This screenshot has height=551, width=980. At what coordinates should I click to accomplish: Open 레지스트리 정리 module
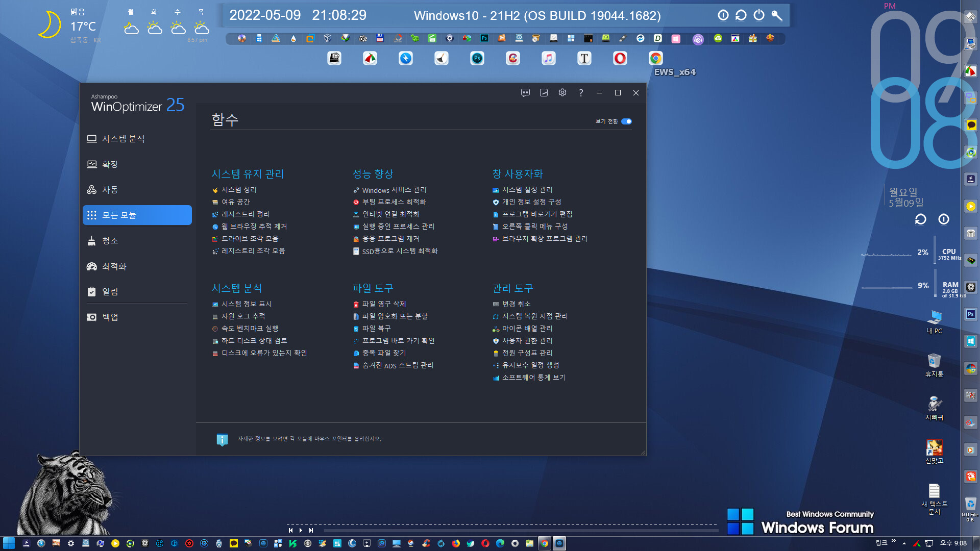[x=241, y=214]
